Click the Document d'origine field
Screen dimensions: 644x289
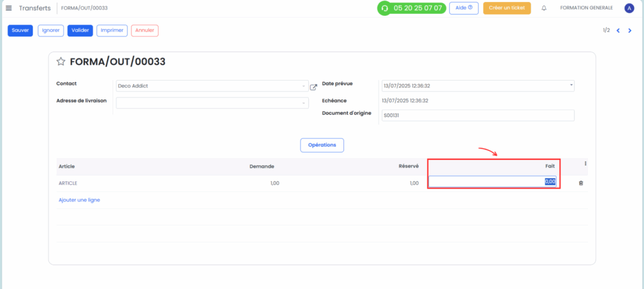(x=478, y=115)
